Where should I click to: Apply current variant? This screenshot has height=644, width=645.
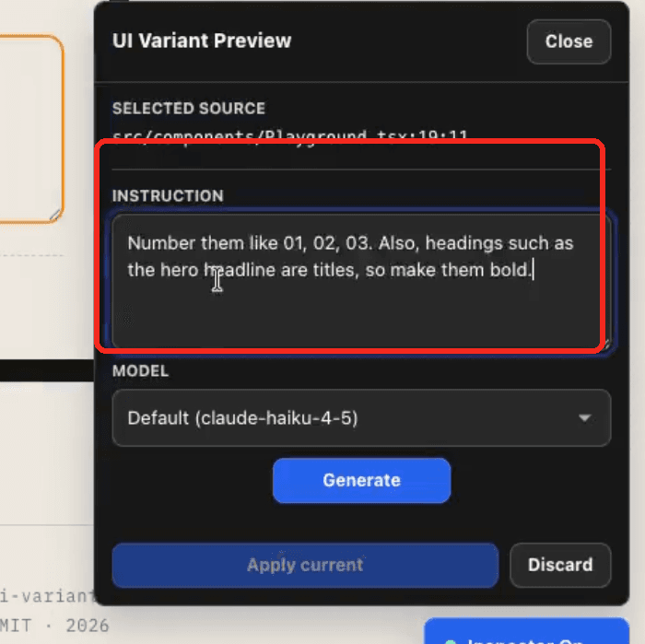(305, 565)
